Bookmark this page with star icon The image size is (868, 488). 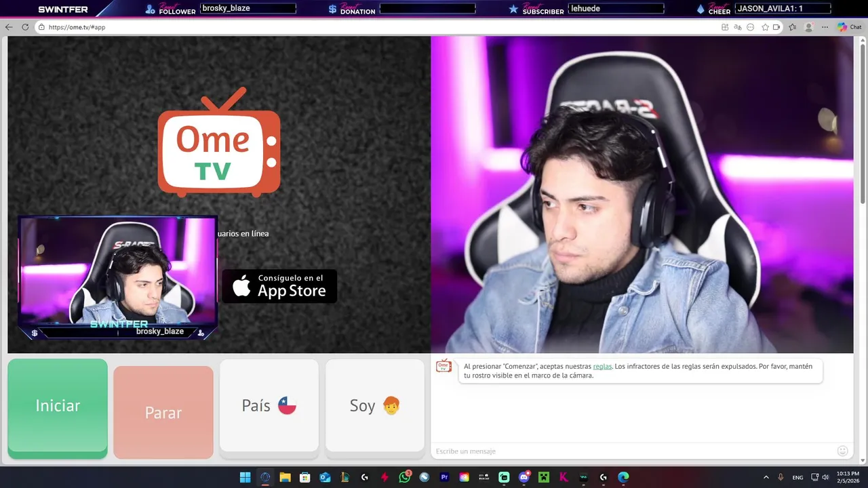(x=765, y=27)
